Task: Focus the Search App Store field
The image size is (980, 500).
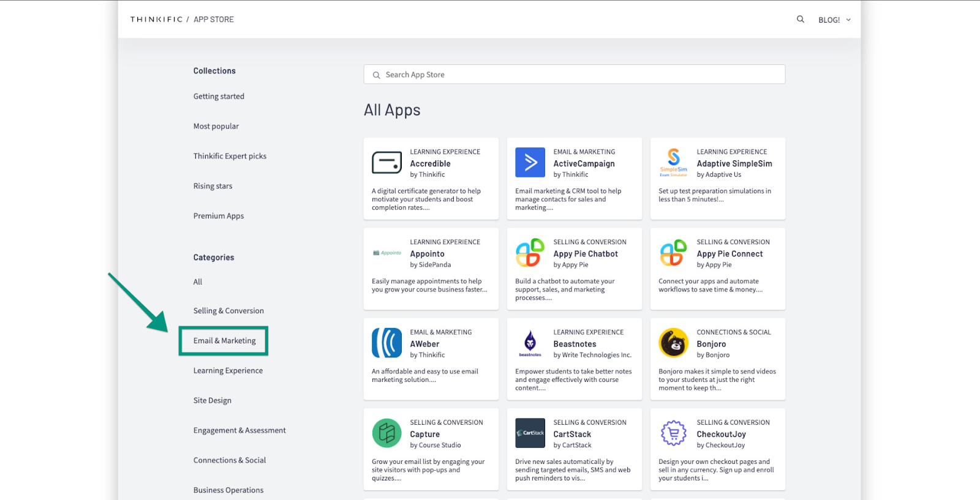Action: coord(574,75)
